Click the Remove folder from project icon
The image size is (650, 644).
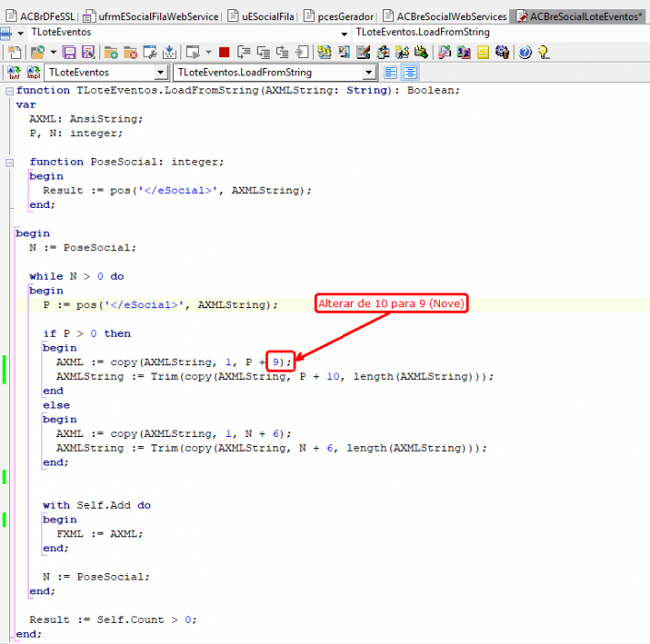tap(130, 52)
